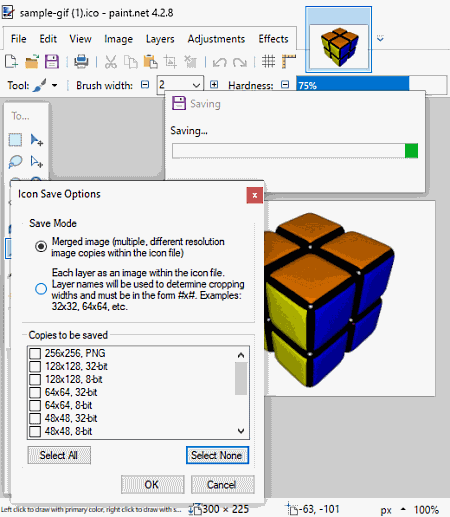Open the Tool dropdown arrow
This screenshot has width=450, height=517.
54,86
